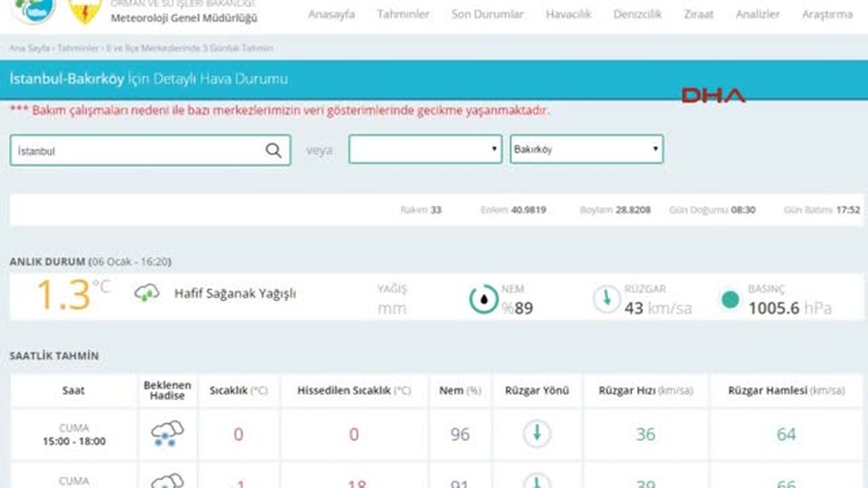This screenshot has height=488, width=868.
Task: Go to Ana Sayfa breadcrumb link
Action: coord(30,48)
